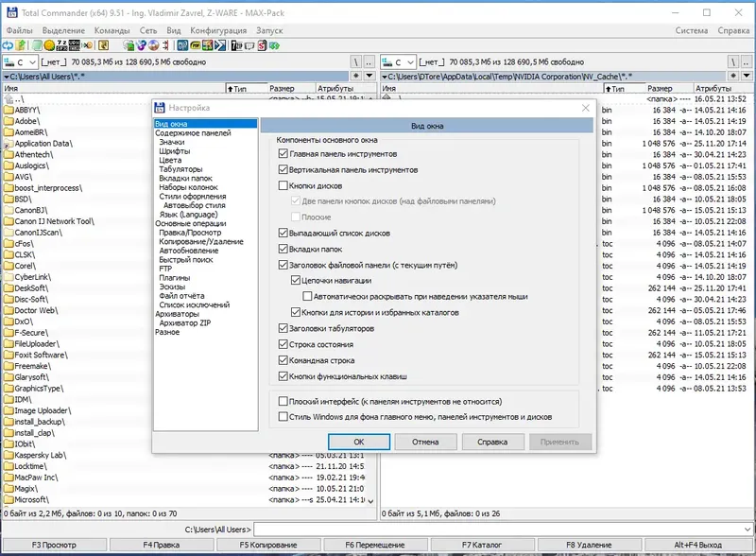756x556 pixels.
Task: Click right panel root directory backslash button
Action: pyautogui.click(x=733, y=61)
